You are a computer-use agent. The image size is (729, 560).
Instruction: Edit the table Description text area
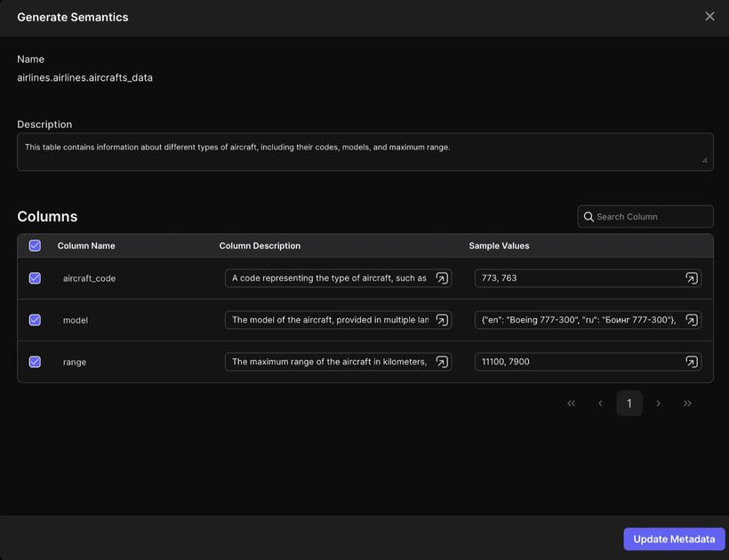click(365, 152)
